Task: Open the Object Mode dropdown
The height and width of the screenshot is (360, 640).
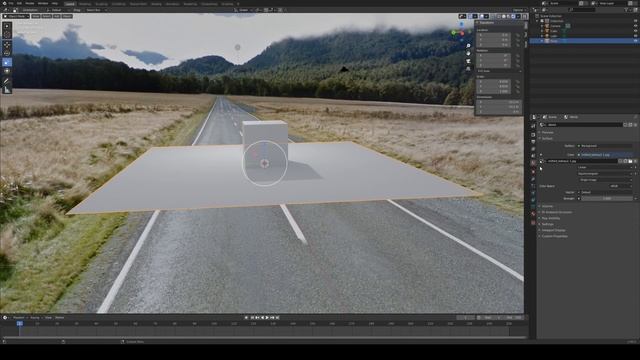Action: coord(16,16)
